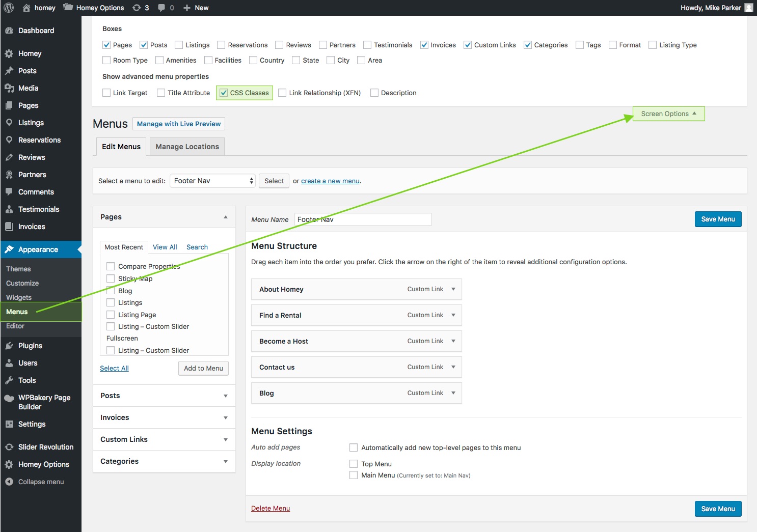The width and height of the screenshot is (757, 532).
Task: Click the Media icon in sidebar
Action: (x=9, y=88)
